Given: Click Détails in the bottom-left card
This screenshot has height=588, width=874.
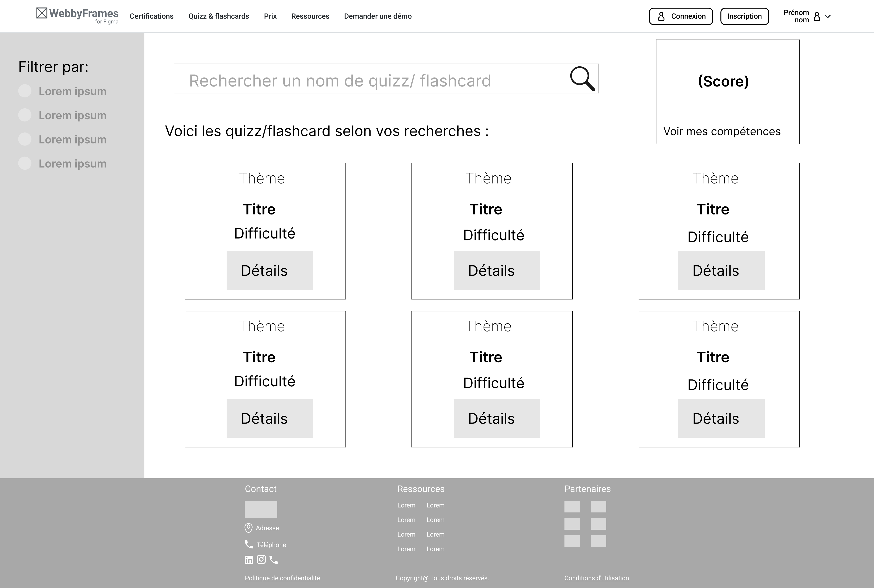Looking at the screenshot, I should [270, 418].
